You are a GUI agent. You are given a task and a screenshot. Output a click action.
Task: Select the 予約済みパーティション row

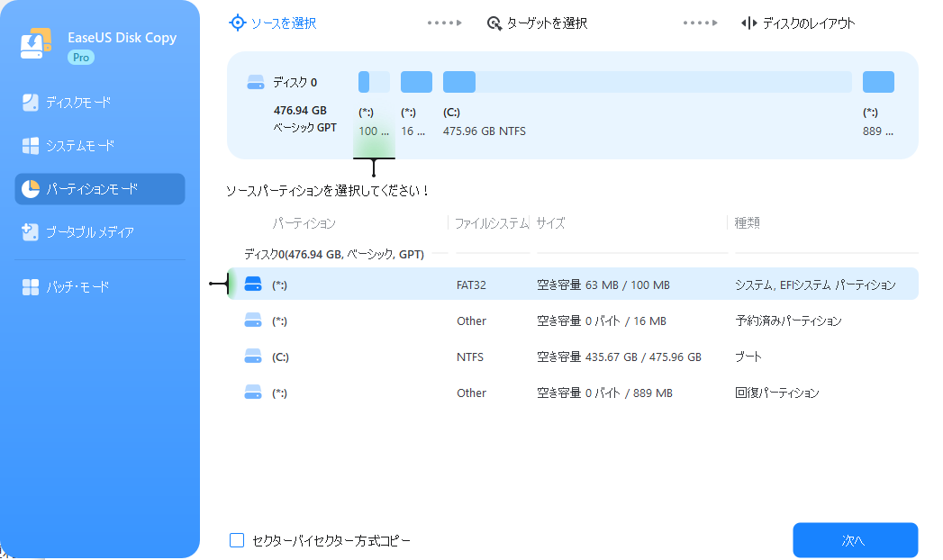coord(573,321)
